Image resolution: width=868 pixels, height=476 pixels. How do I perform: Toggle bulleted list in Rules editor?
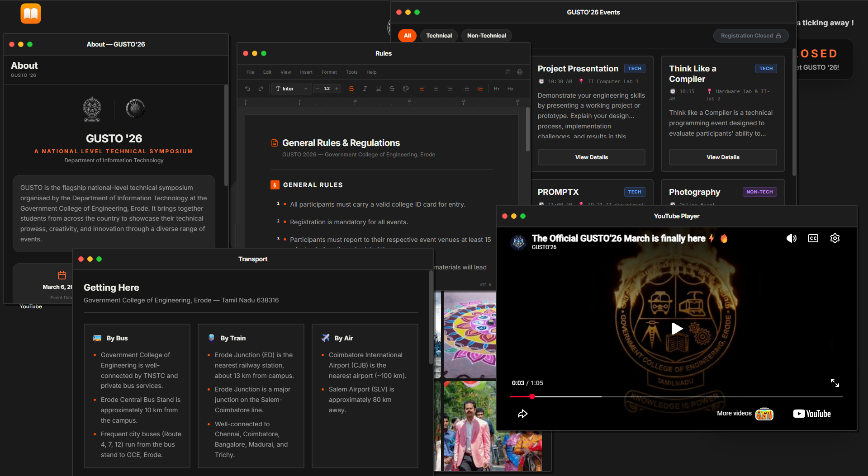pyautogui.click(x=466, y=89)
